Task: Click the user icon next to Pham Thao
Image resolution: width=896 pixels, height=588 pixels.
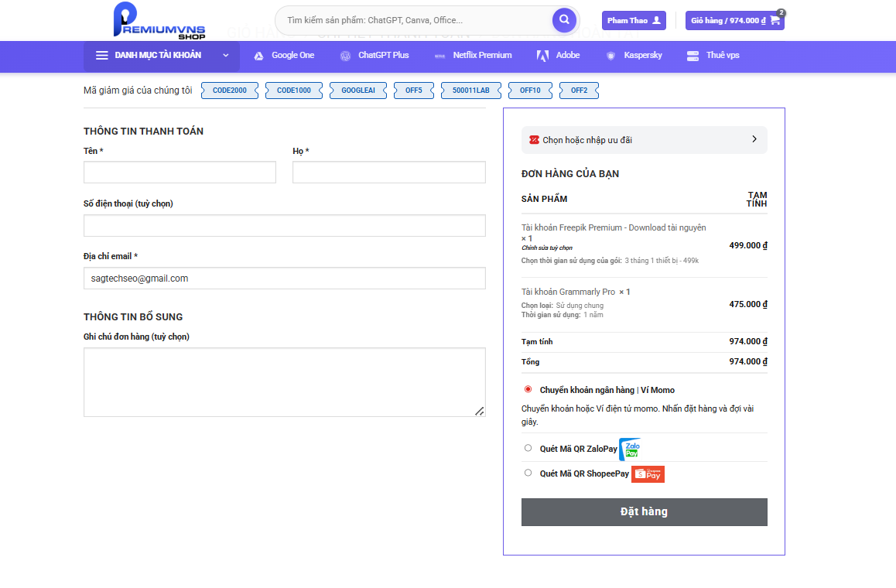Action: click(655, 20)
